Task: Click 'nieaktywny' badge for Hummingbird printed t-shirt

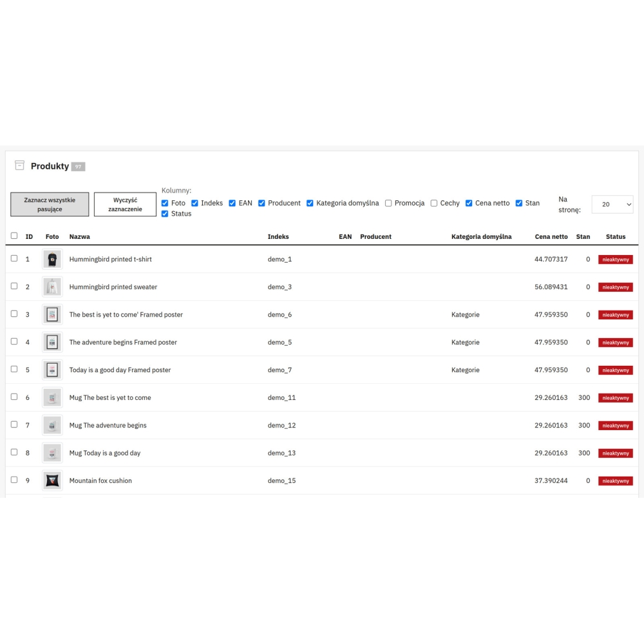Action: point(615,260)
